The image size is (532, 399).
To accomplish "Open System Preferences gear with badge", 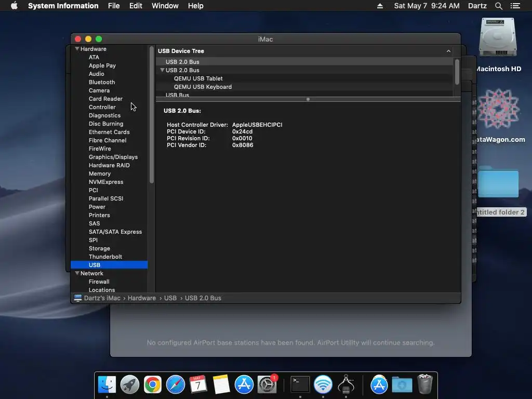I will (267, 385).
